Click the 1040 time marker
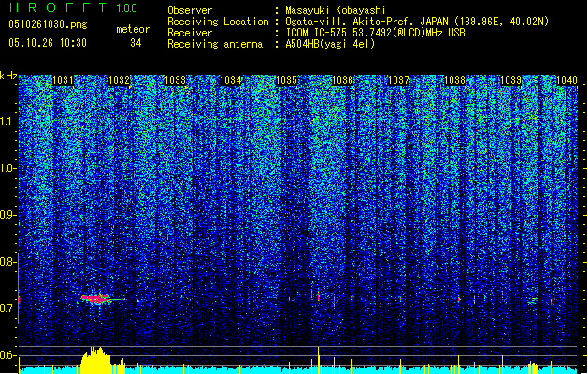Viewport: 588px width, 374px height. point(566,80)
